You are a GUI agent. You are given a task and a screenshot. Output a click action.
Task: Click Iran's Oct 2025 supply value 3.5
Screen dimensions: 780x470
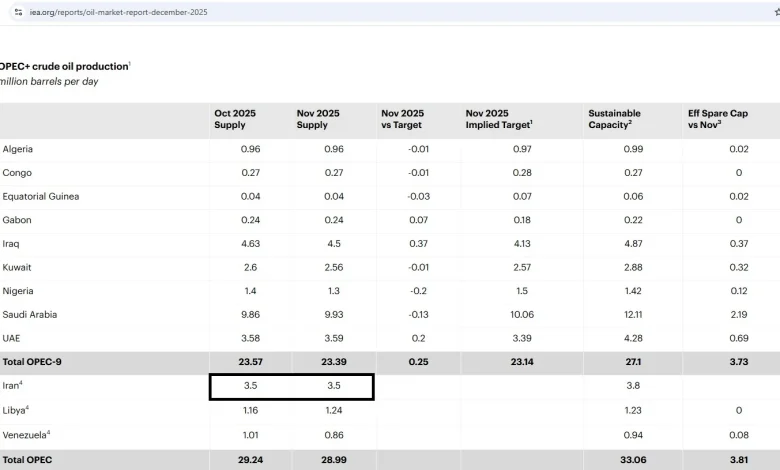pyautogui.click(x=253, y=386)
